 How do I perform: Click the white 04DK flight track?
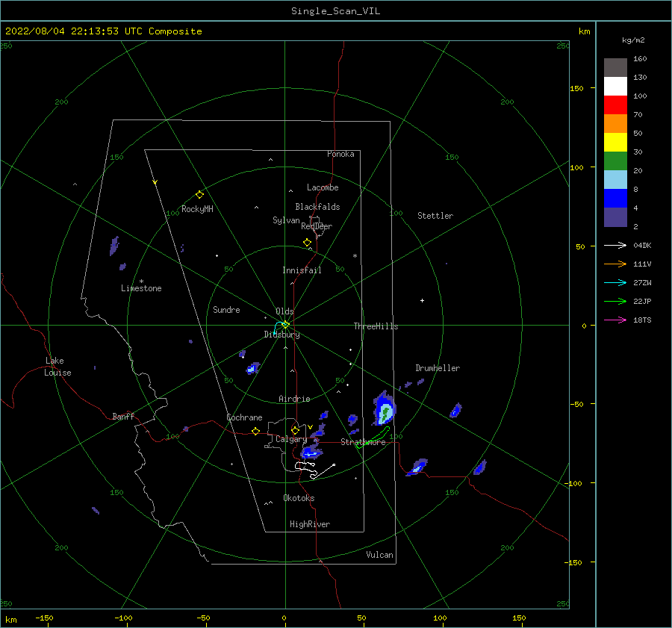tap(315, 470)
